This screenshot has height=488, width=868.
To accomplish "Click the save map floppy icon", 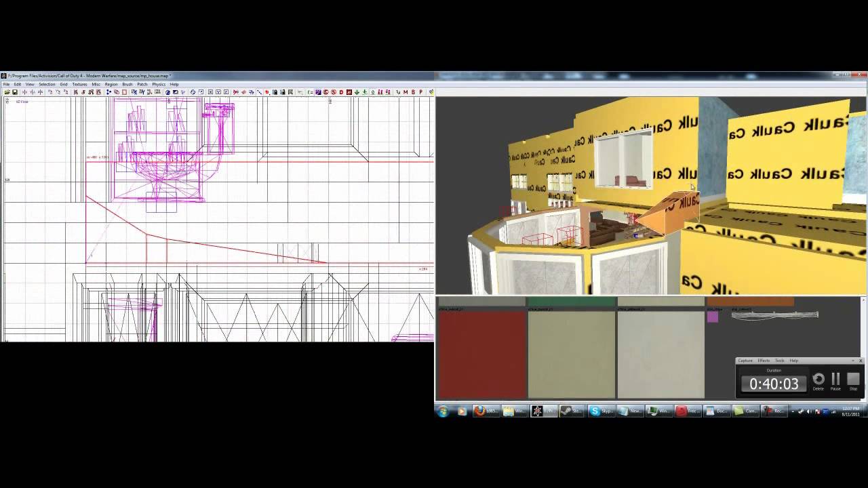I will [x=15, y=92].
